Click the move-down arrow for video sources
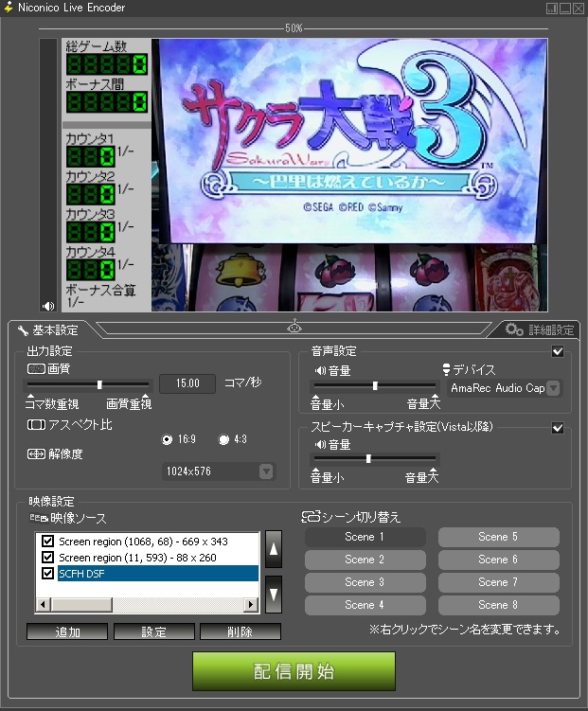 274,594
